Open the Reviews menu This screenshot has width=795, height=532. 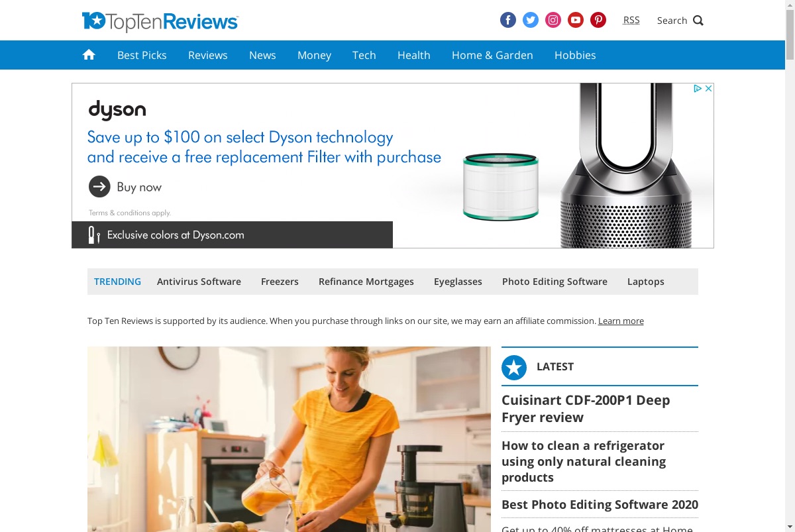click(x=208, y=55)
